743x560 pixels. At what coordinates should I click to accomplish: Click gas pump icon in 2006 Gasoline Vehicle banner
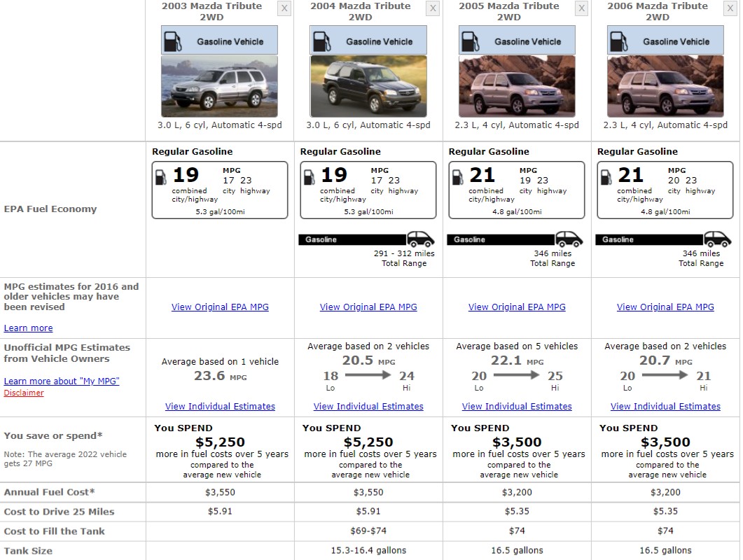click(x=619, y=41)
